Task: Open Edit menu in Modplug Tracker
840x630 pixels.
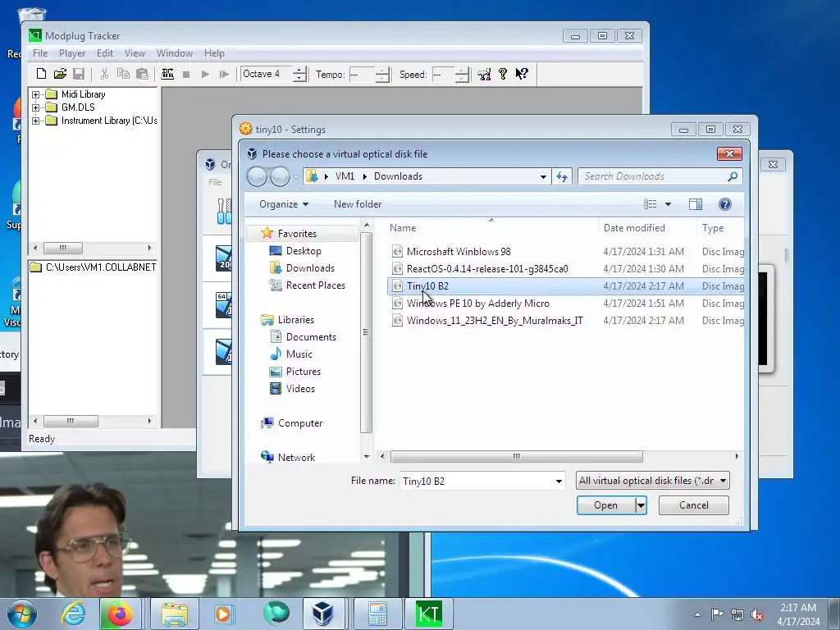Action: pos(105,53)
